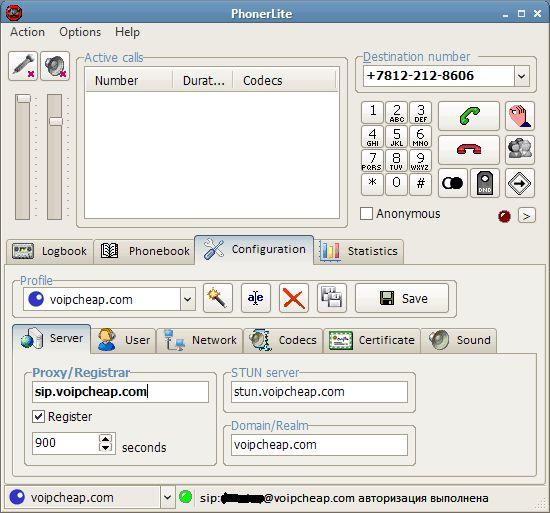Open the Sound sub-tab
The width and height of the screenshot is (550, 513).
[458, 340]
